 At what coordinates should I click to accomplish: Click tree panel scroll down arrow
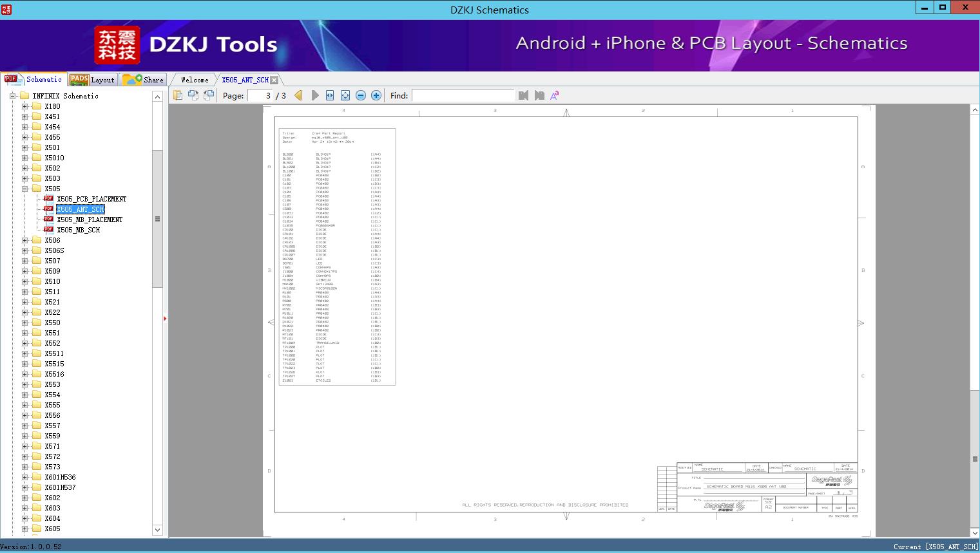pyautogui.click(x=157, y=530)
